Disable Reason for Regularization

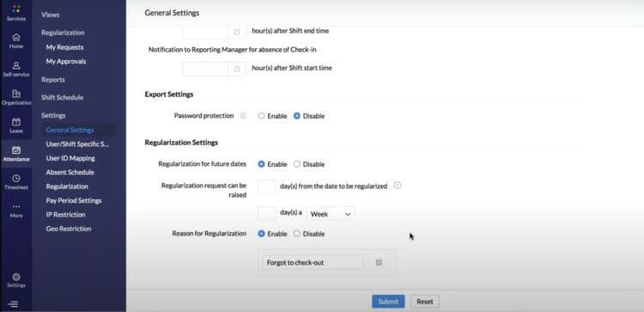click(297, 234)
